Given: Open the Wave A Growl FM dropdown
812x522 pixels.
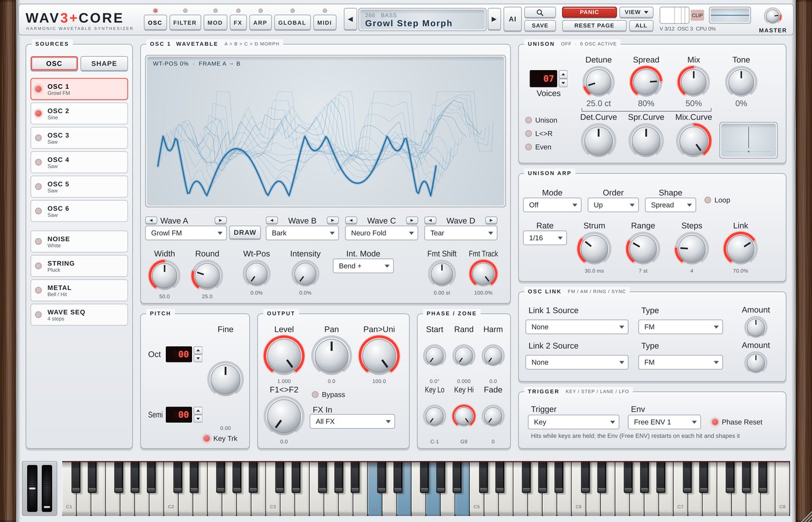Looking at the screenshot, I should (186, 233).
